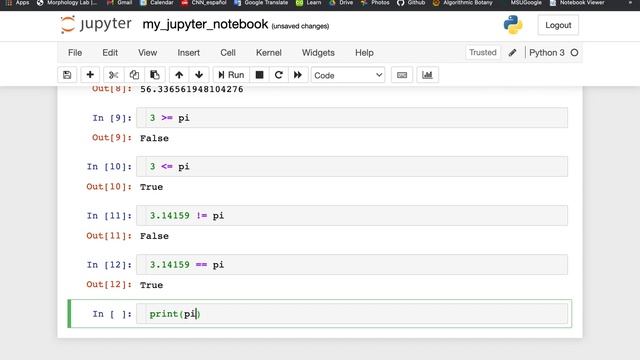640x360 pixels.
Task: Open the Gmail bookmark
Action: (x=120, y=3)
